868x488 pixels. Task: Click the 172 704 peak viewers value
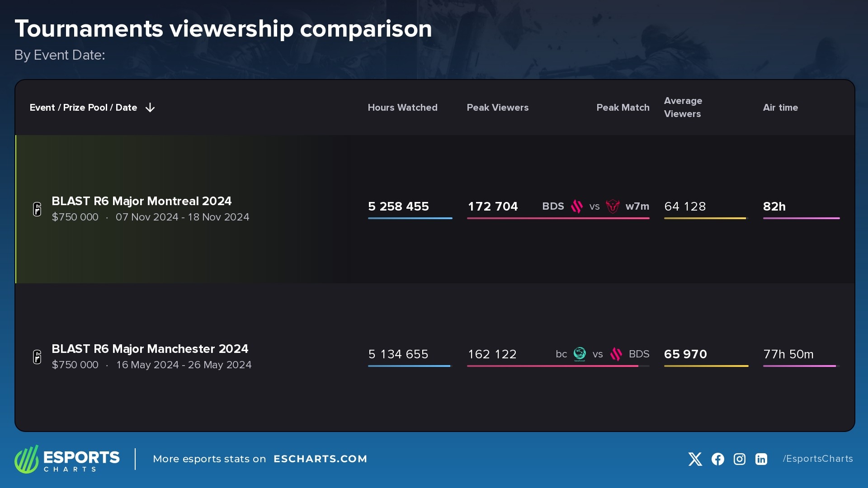(493, 206)
